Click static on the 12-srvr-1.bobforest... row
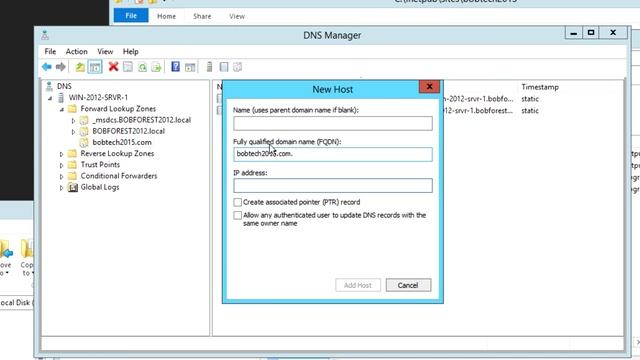The height and width of the screenshot is (360, 640). [x=530, y=111]
